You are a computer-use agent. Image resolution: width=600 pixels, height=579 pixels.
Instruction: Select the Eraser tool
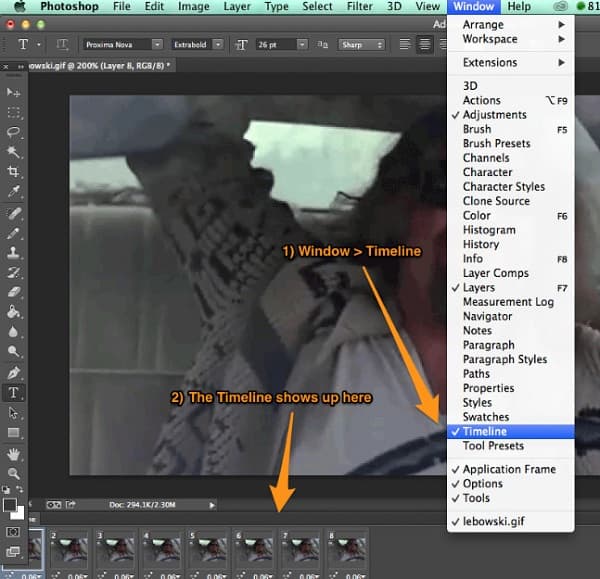pyautogui.click(x=13, y=292)
